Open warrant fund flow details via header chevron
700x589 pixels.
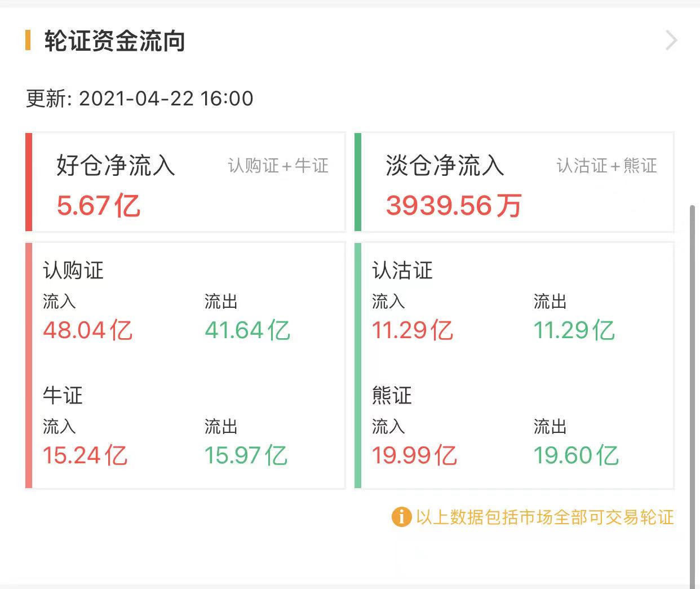[x=671, y=41]
